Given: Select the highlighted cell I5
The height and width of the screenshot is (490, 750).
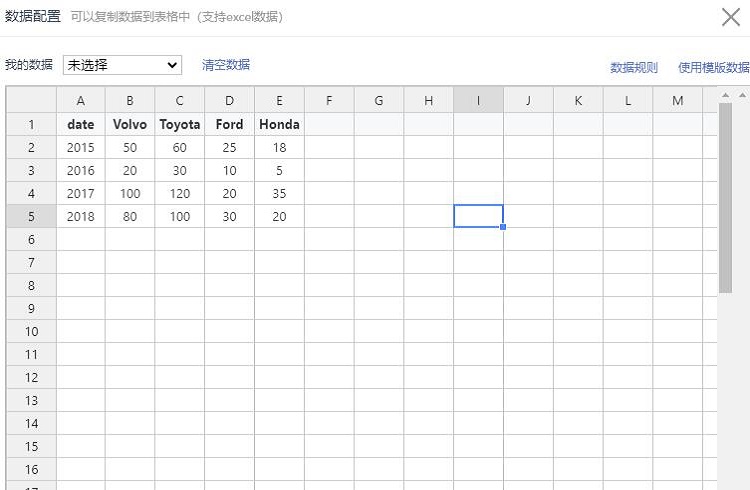Looking at the screenshot, I should pos(478,216).
